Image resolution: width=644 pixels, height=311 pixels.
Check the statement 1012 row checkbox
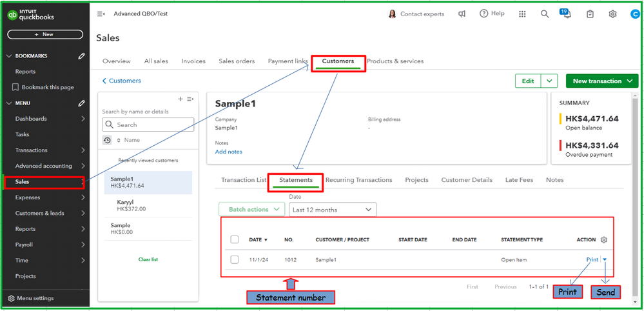[x=235, y=259]
